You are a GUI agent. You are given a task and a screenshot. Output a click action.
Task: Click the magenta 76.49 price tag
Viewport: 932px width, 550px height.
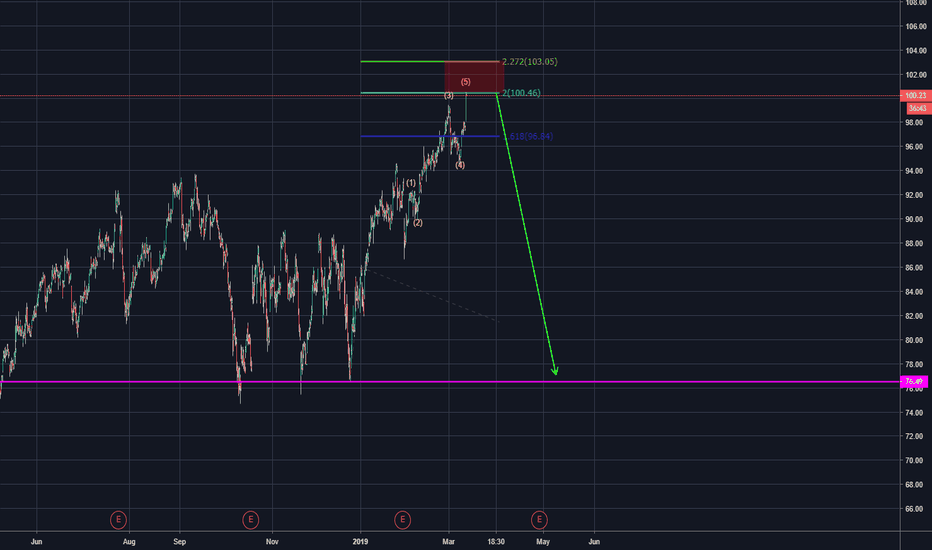pyautogui.click(x=916, y=382)
